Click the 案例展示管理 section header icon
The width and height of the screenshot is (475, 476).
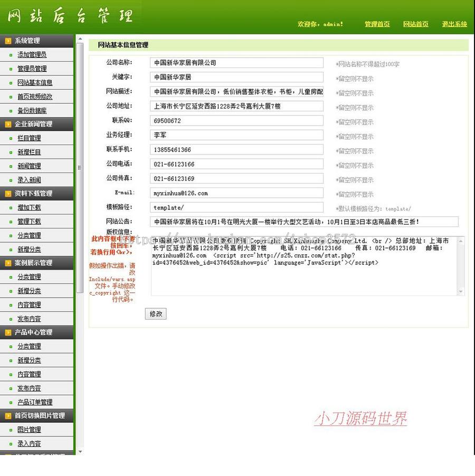pyautogui.click(x=8, y=263)
